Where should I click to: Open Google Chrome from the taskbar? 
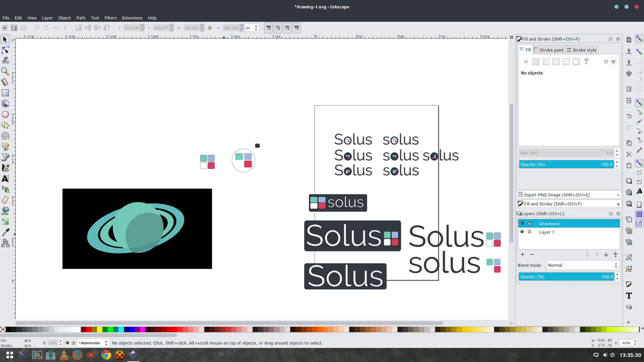click(106, 355)
